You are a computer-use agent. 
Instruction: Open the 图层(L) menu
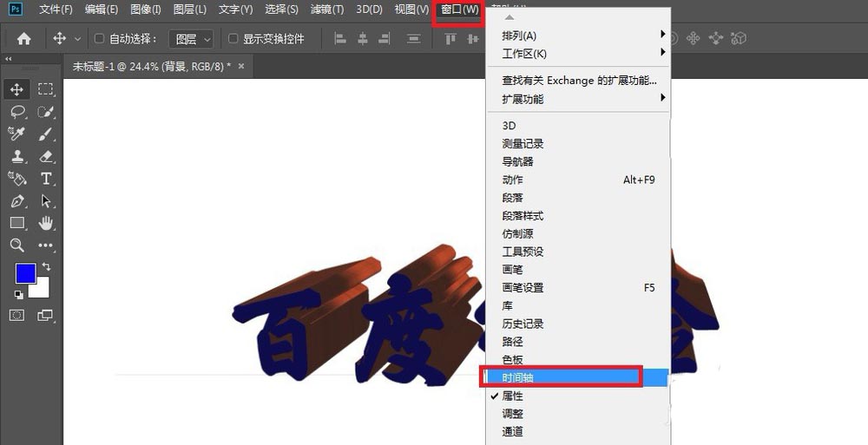tap(190, 10)
